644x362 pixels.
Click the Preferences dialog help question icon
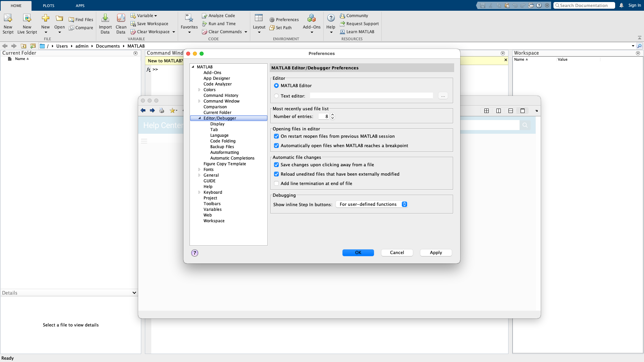tap(195, 253)
